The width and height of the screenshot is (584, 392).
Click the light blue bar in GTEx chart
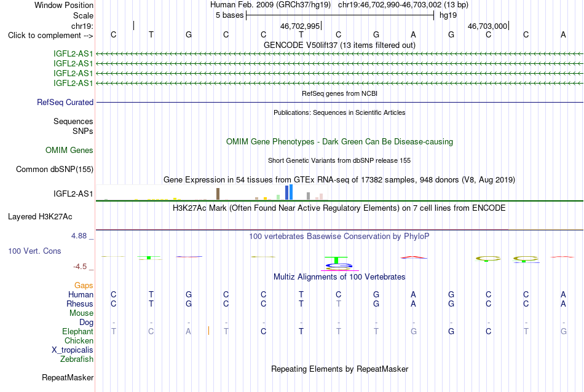291,192
